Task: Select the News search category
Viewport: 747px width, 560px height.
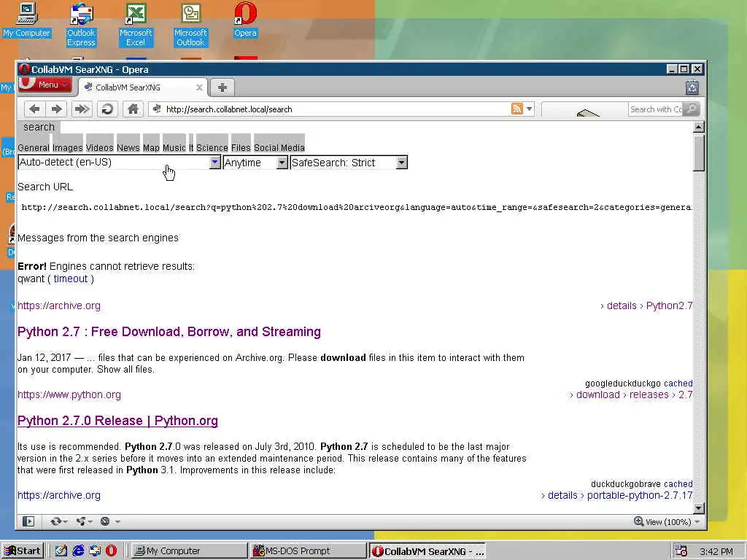Action: pos(128,147)
